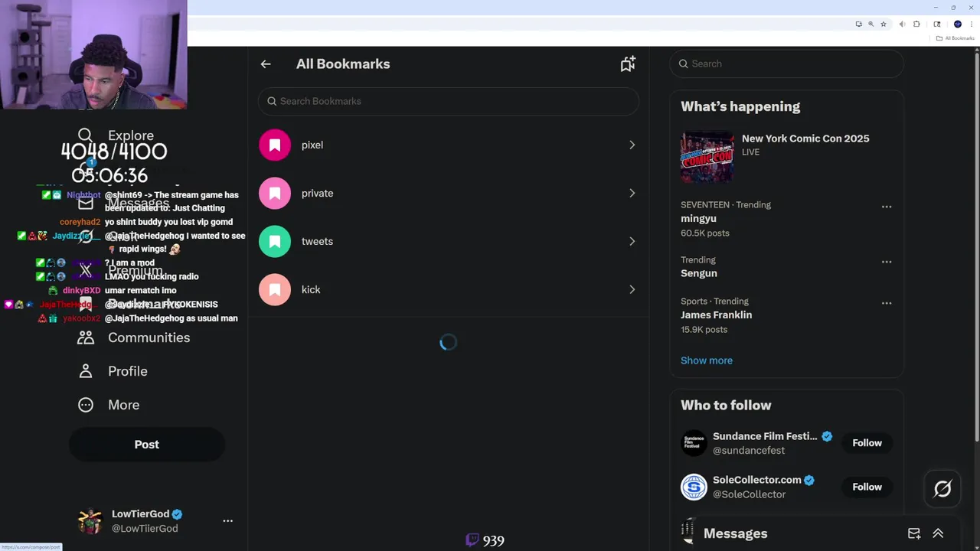Follow Sundance Film Festival
The image size is (980, 551).
867,443
